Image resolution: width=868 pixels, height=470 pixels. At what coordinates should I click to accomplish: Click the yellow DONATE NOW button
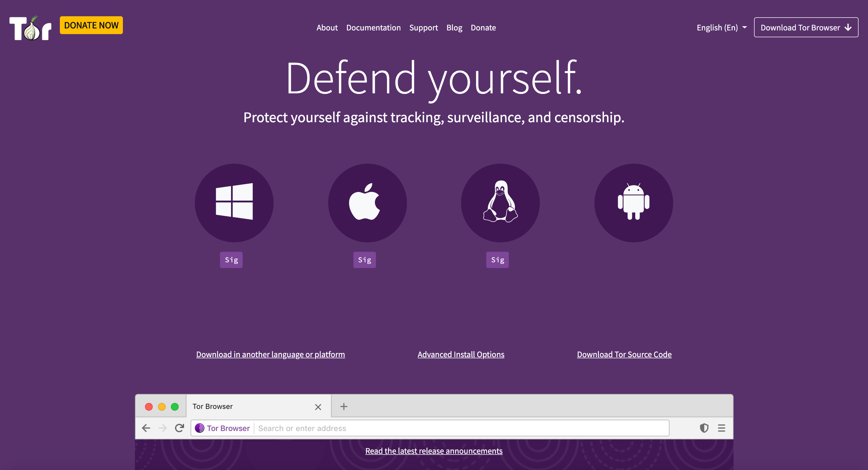pyautogui.click(x=91, y=25)
